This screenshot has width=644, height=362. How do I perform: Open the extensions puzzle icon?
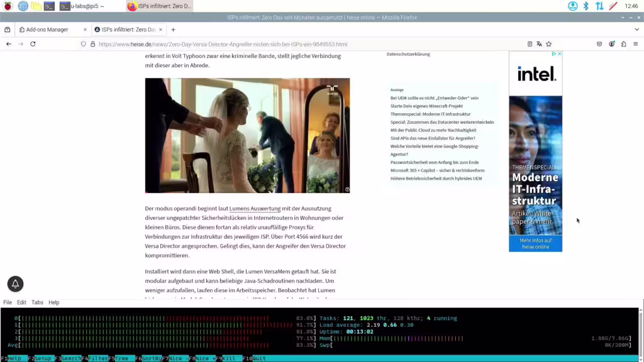coord(623,44)
